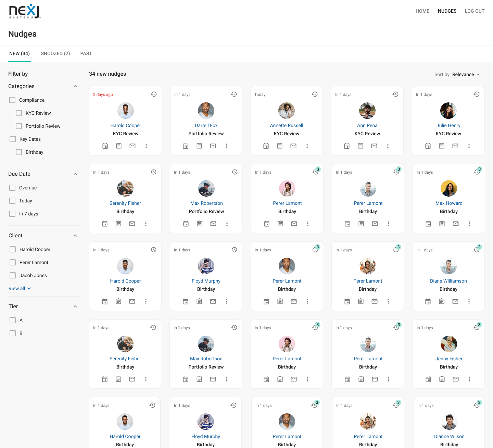Click email icon on Diane Williamson card
Viewport: 493px width, 448px height.
tap(455, 301)
